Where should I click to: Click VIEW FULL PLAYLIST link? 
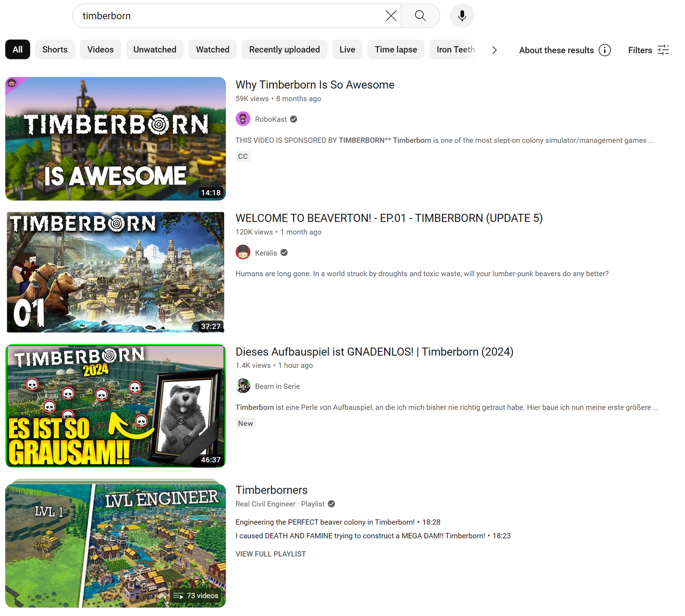click(x=271, y=554)
